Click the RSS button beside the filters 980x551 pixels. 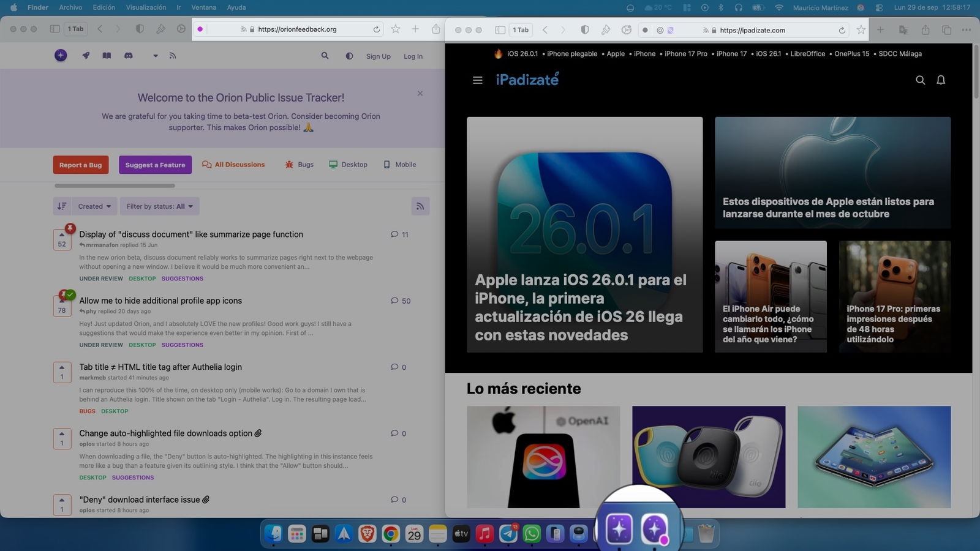point(420,206)
